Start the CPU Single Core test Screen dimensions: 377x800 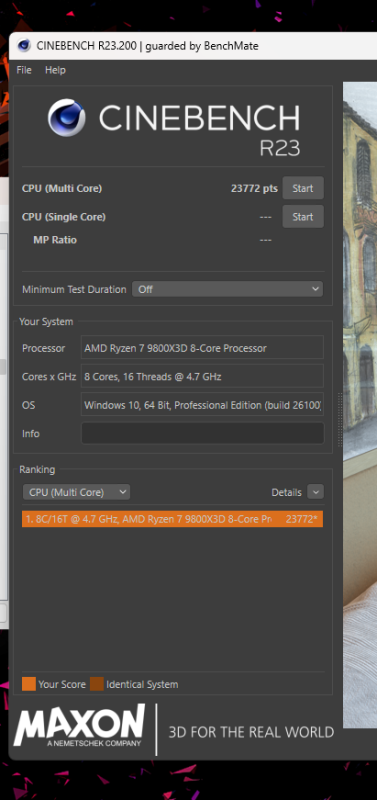tap(303, 217)
